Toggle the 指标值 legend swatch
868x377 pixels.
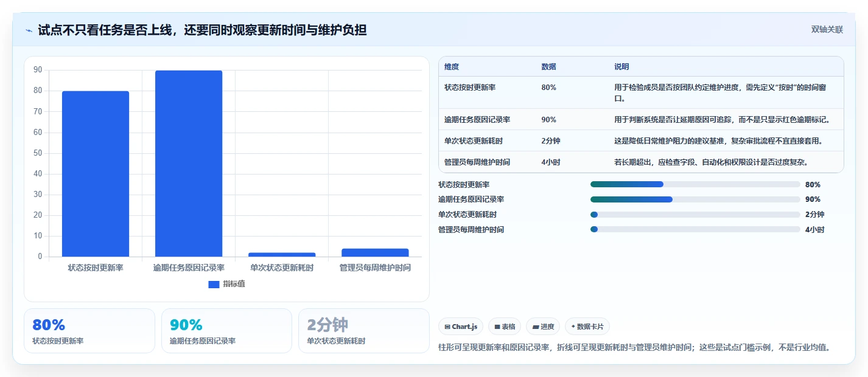[x=214, y=284]
